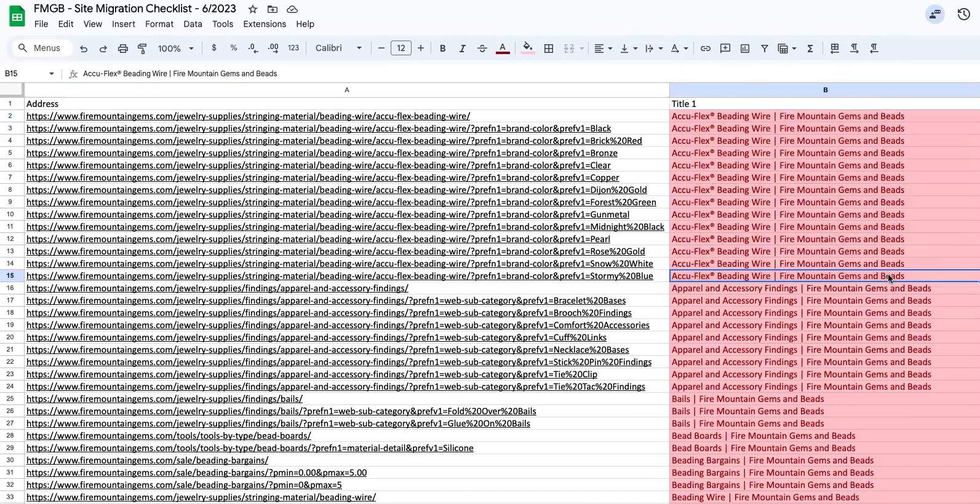Click the font size field
The image size is (980, 504).
(401, 48)
